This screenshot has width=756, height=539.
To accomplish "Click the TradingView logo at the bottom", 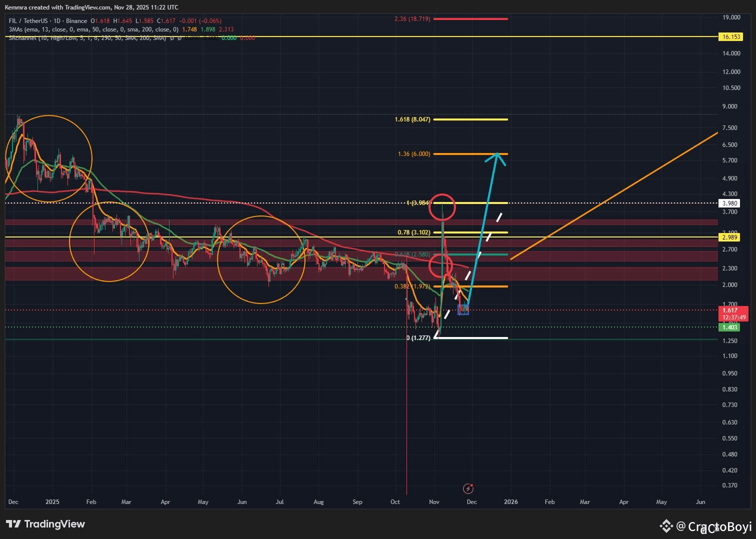I will coord(45,524).
